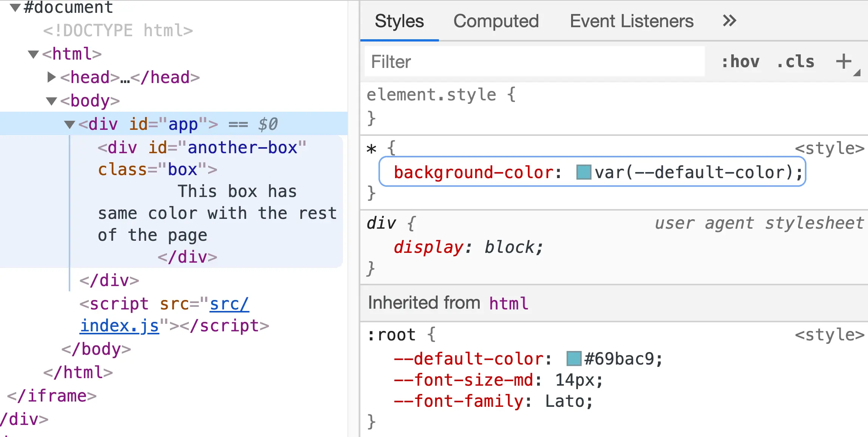The image size is (868, 437).
Task: Open the Event Listeners tab
Action: (632, 21)
